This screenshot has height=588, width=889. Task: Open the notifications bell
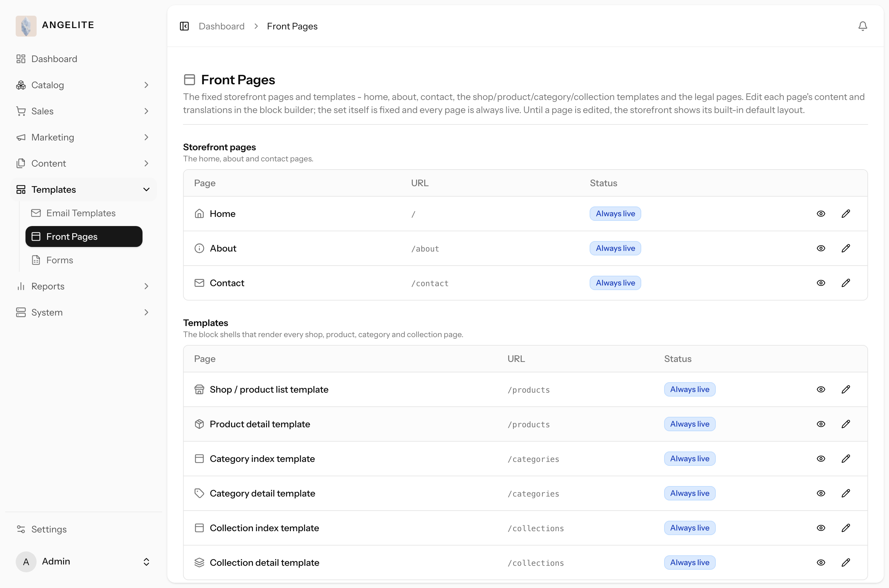(863, 26)
